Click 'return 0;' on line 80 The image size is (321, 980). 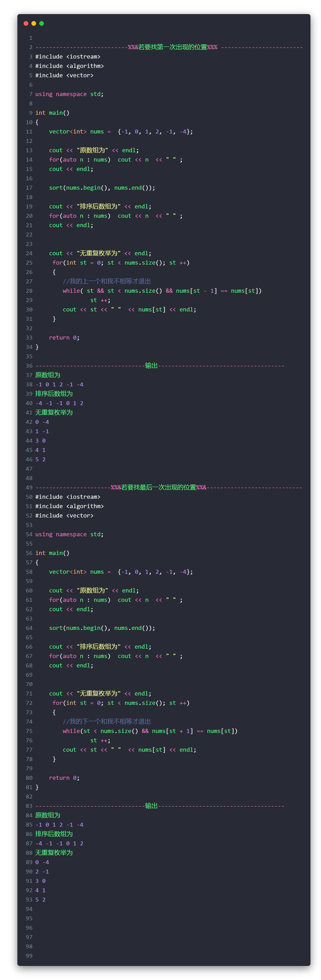64,778
